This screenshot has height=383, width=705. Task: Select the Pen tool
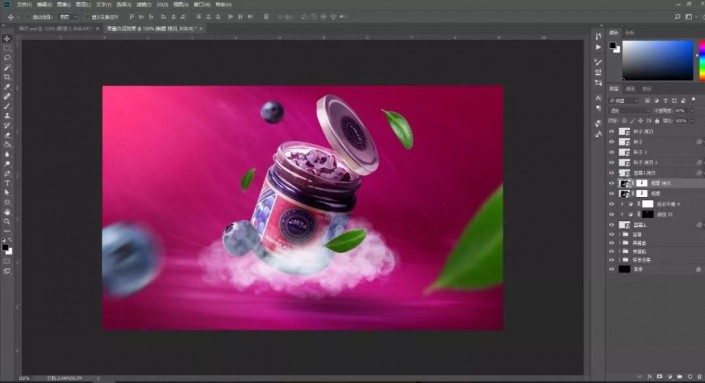(x=7, y=173)
